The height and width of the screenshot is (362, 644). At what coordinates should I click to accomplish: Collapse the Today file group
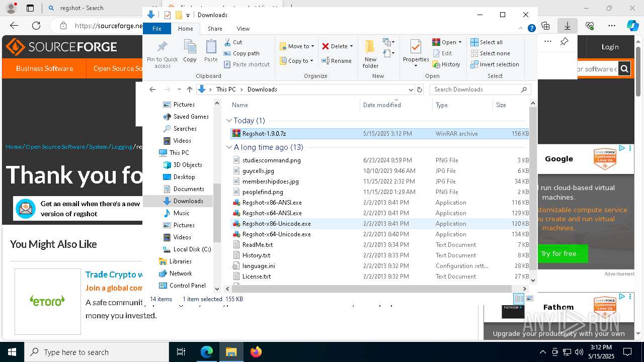(x=229, y=121)
